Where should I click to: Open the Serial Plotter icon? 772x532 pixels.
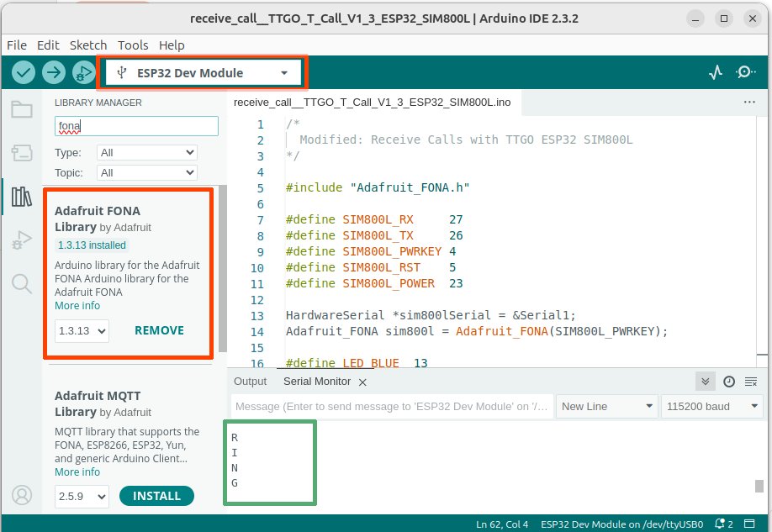(x=716, y=72)
